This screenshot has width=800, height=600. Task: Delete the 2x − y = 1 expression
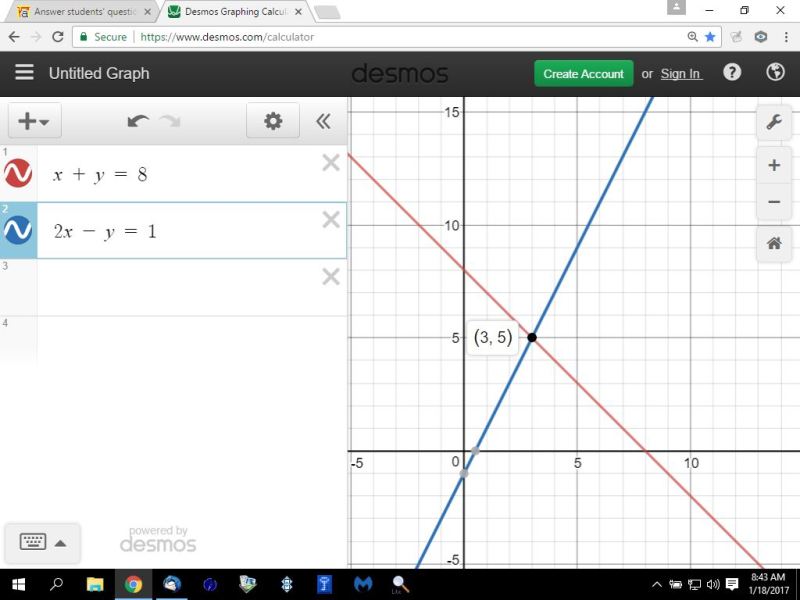click(x=331, y=220)
